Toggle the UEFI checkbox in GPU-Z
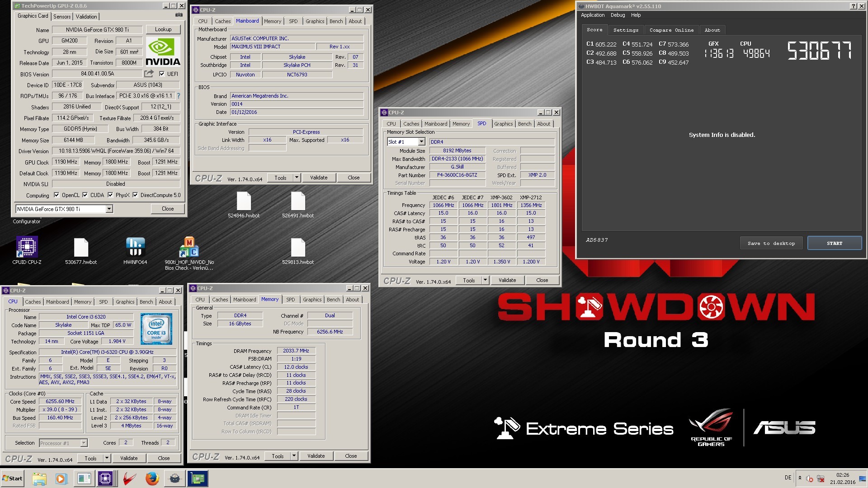This screenshot has width=868, height=488. point(162,74)
